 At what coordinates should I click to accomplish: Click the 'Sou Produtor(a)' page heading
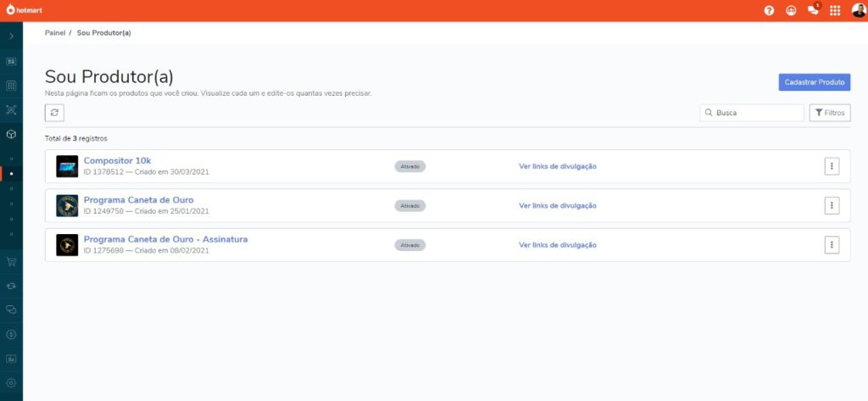109,77
